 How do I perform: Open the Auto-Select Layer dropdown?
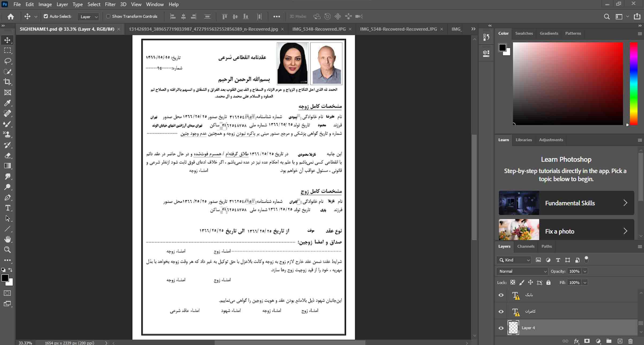[89, 17]
